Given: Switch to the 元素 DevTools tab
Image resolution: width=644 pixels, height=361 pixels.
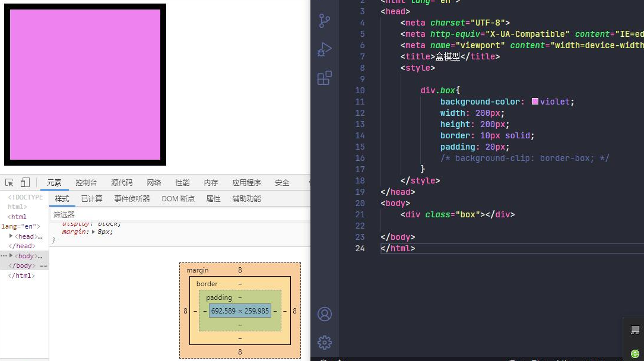Looking at the screenshot, I should (x=54, y=183).
